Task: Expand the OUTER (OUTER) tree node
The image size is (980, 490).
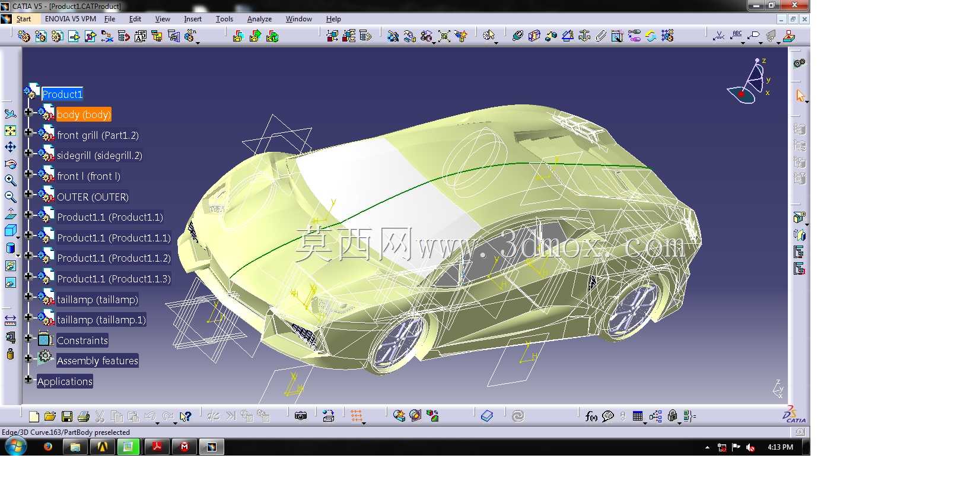Action: coord(28,194)
